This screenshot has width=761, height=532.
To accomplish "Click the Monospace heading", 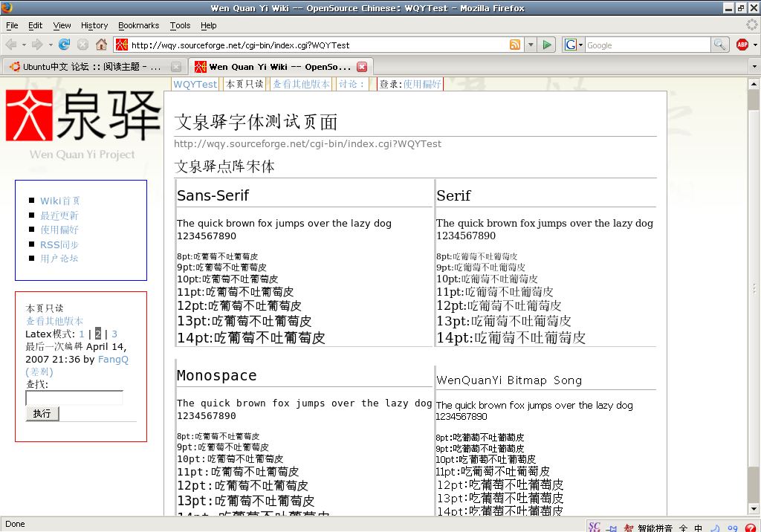I will [217, 376].
